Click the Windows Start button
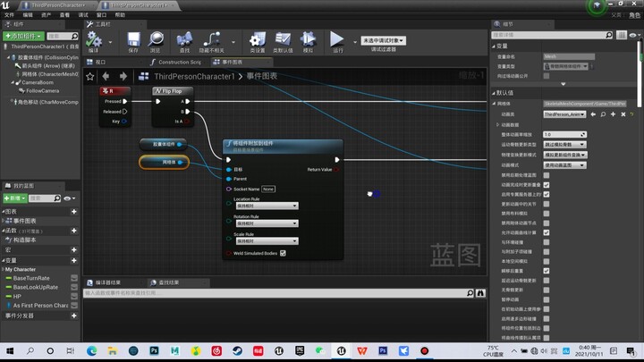 point(10,351)
